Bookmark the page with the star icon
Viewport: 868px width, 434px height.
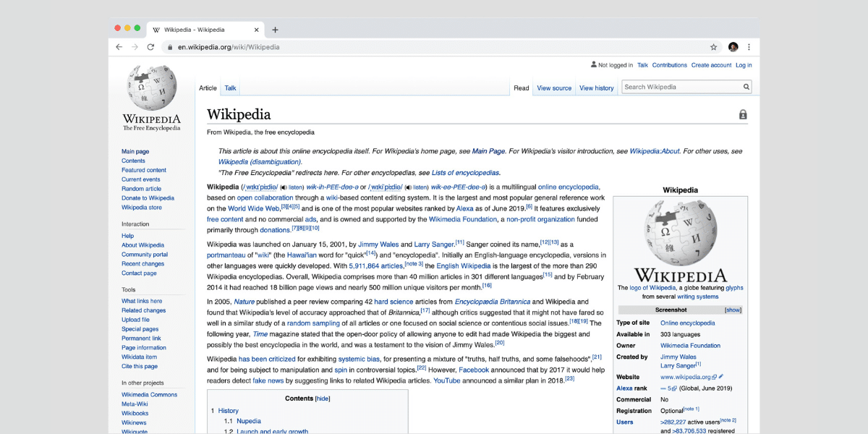pos(713,47)
